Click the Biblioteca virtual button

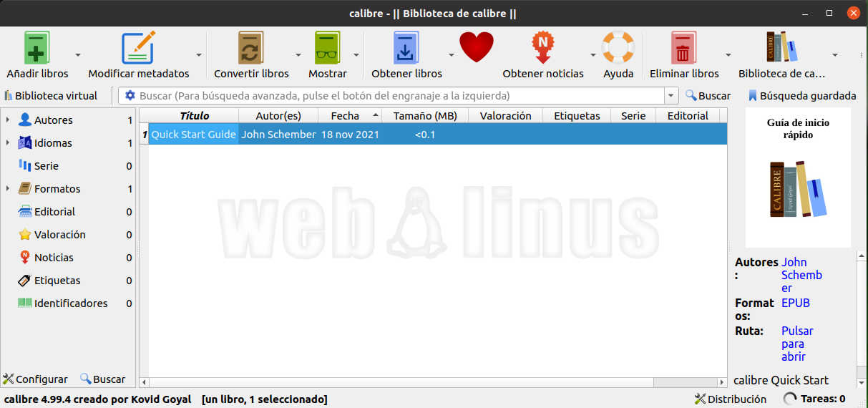(x=51, y=95)
